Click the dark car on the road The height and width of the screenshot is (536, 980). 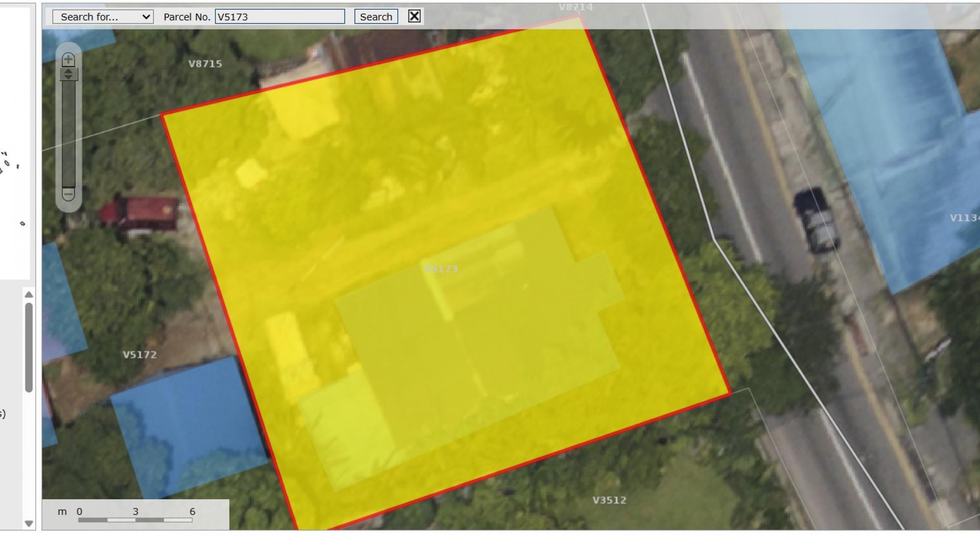816,220
